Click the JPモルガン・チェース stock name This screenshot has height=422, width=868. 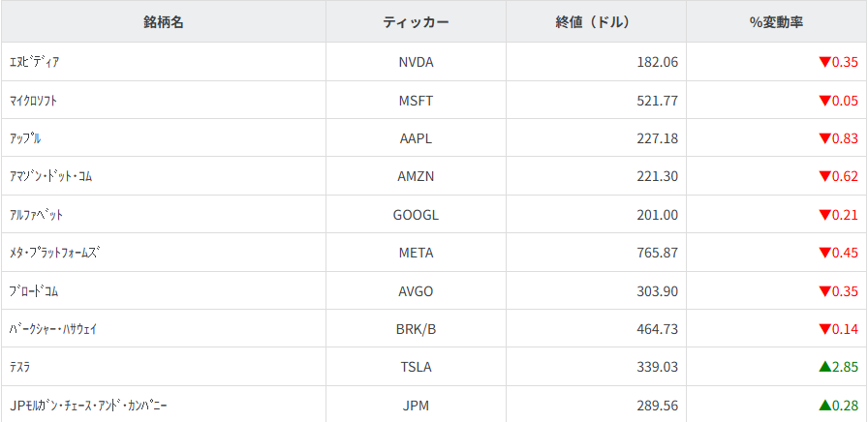click(94, 406)
